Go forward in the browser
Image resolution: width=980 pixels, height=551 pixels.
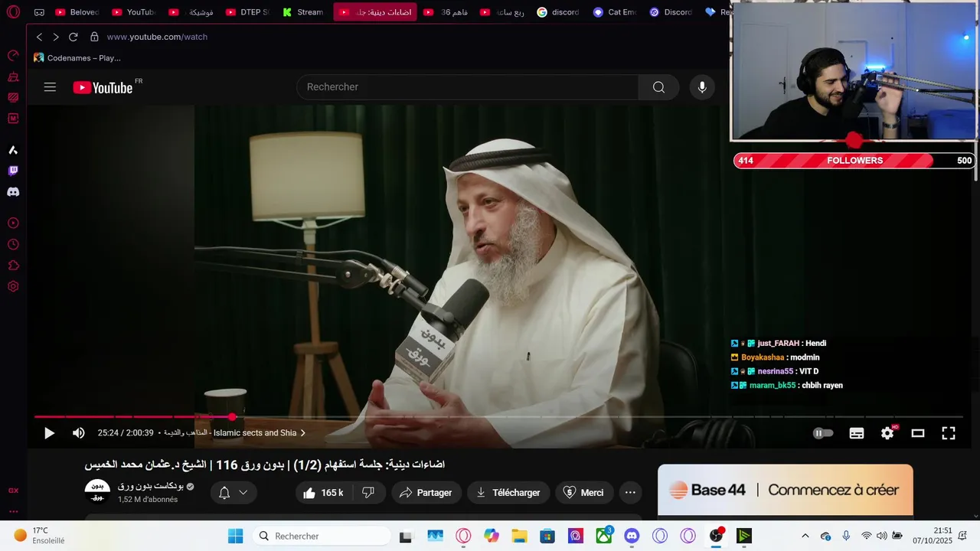coord(56,37)
